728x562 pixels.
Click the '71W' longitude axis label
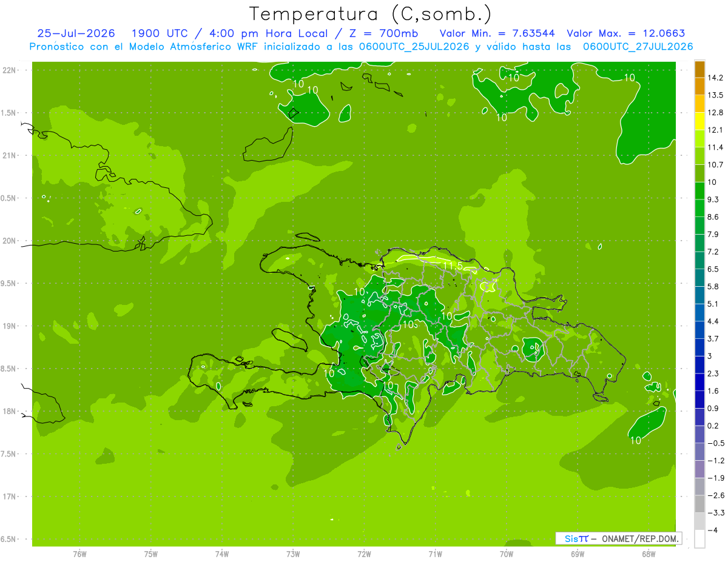pyautogui.click(x=435, y=554)
